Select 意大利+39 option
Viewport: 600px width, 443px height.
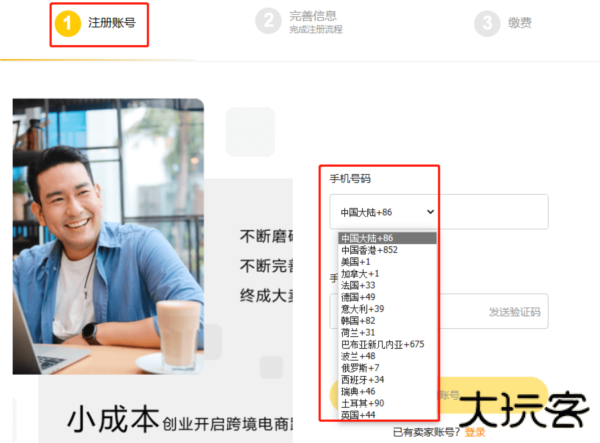(387, 309)
